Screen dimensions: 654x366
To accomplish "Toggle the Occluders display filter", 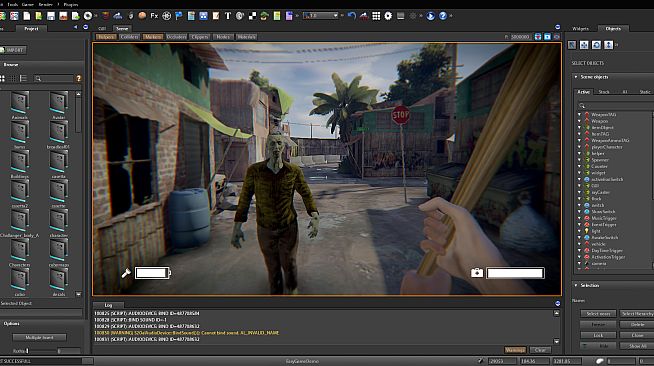I will click(x=176, y=37).
